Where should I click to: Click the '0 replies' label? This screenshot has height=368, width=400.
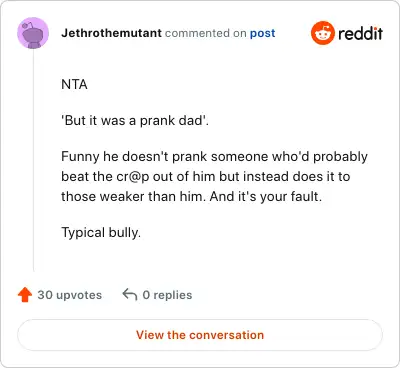[x=167, y=295]
